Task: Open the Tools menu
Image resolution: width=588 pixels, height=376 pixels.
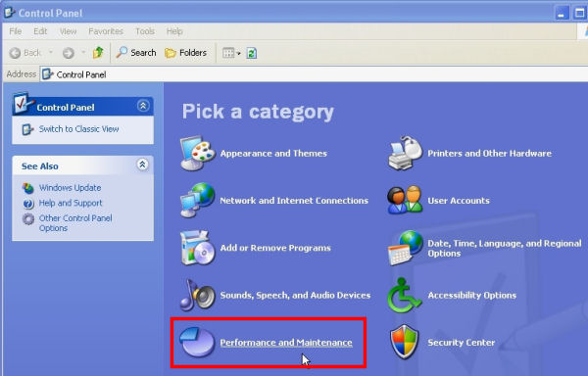Action: click(x=145, y=31)
